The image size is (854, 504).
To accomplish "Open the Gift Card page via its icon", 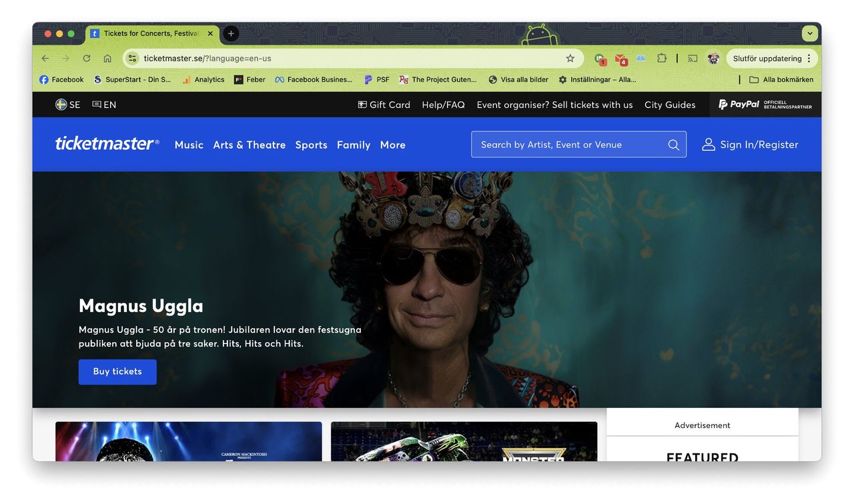I will (x=362, y=104).
